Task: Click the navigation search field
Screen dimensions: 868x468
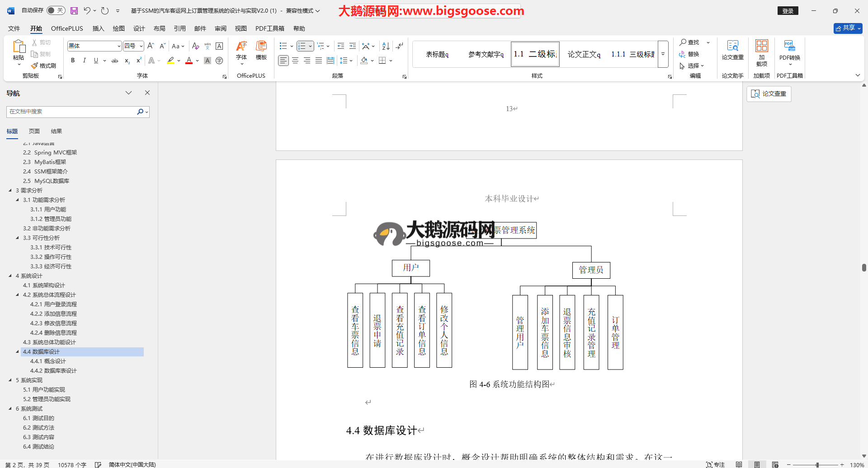Action: 71,112
